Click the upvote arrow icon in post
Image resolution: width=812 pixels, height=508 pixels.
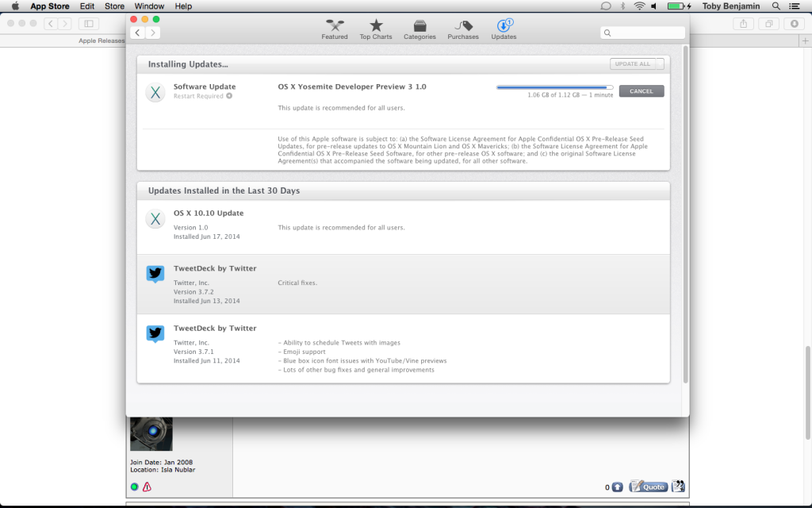pos(617,487)
